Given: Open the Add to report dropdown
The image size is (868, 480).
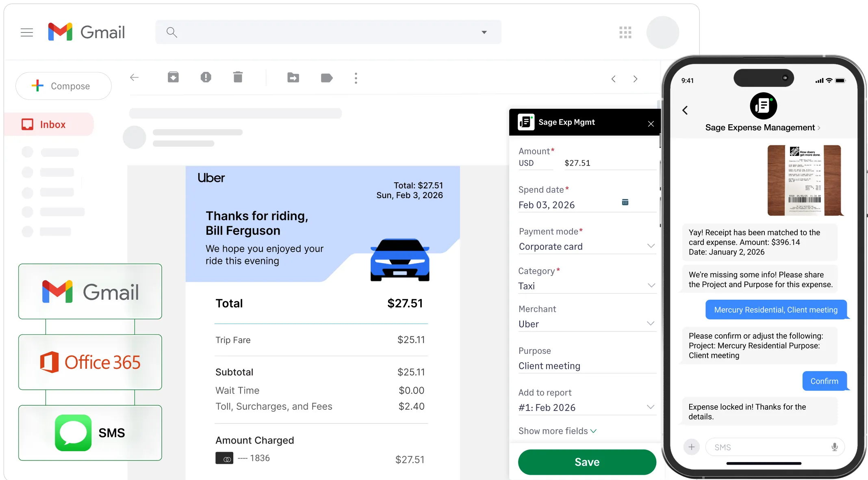Looking at the screenshot, I should click(x=651, y=407).
